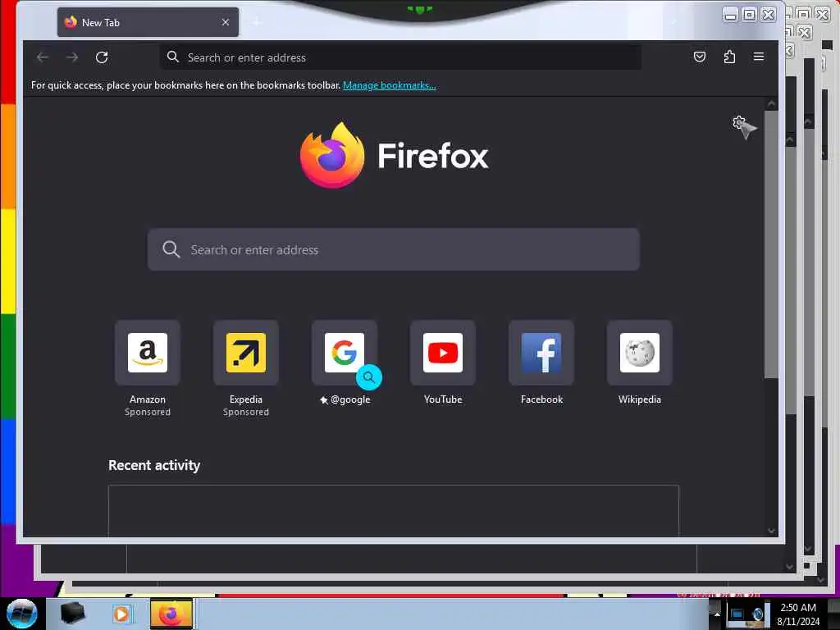The width and height of the screenshot is (840, 630).
Task: Click the scroll down arrow of page scrollbar
Action: [x=771, y=531]
